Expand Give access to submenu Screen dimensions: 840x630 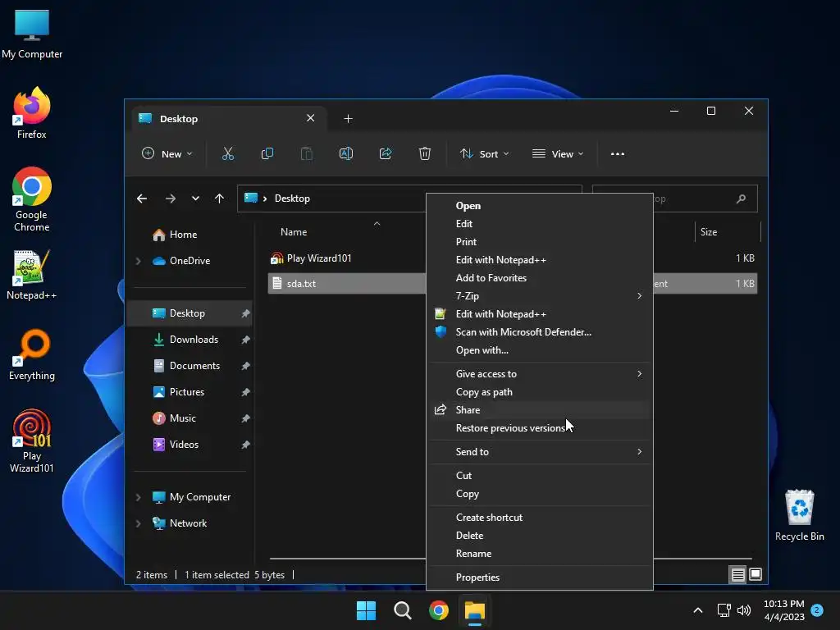540,374
